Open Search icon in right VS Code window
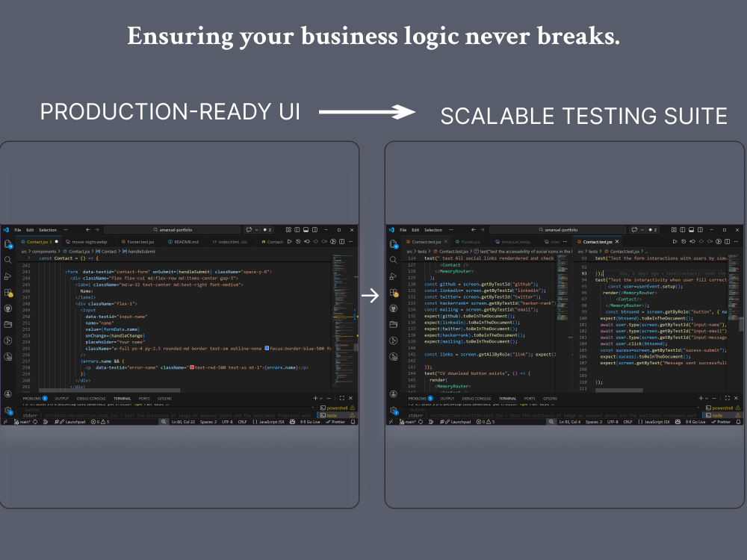 pos(394,260)
